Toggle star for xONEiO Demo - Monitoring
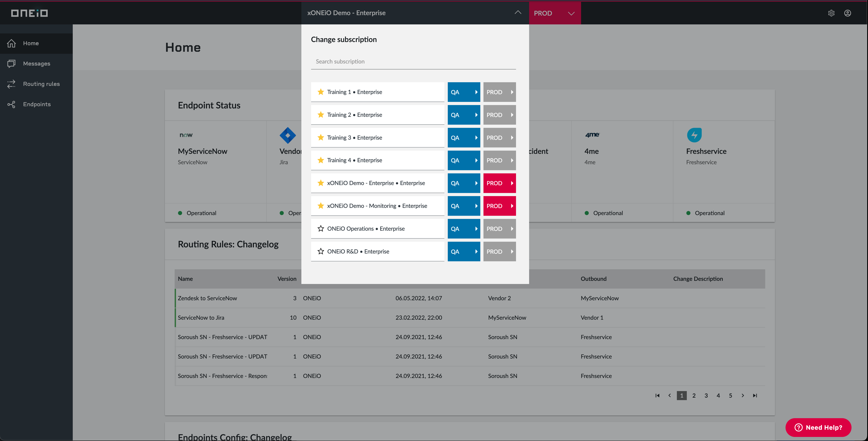The image size is (868, 441). [320, 206]
